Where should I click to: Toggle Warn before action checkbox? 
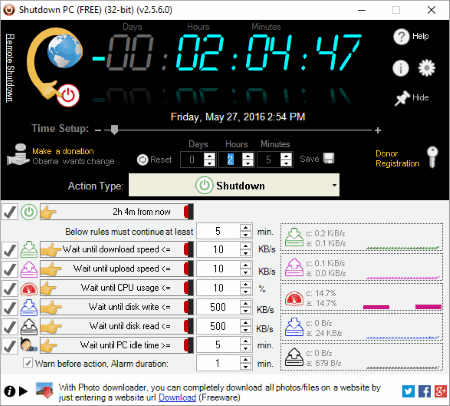[x=28, y=363]
